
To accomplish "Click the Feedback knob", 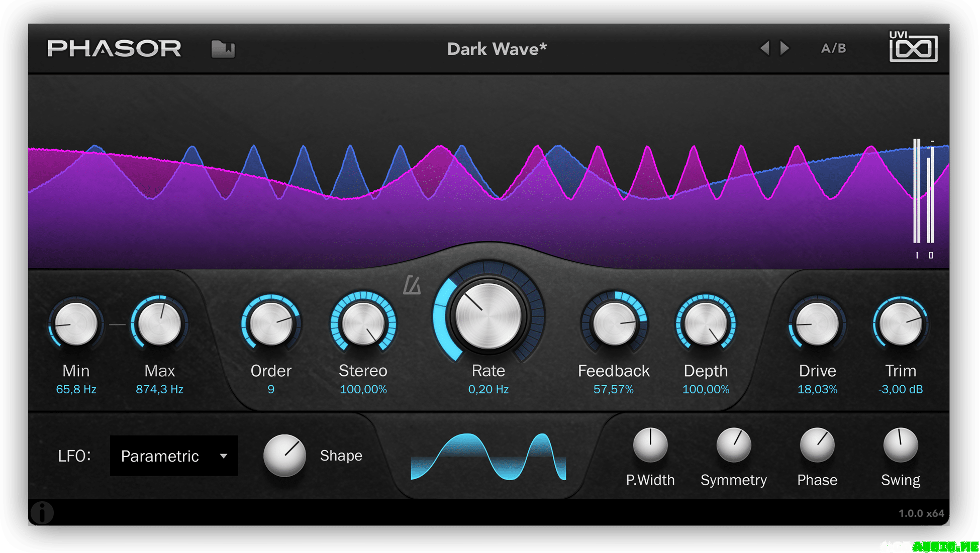I will pos(614,324).
